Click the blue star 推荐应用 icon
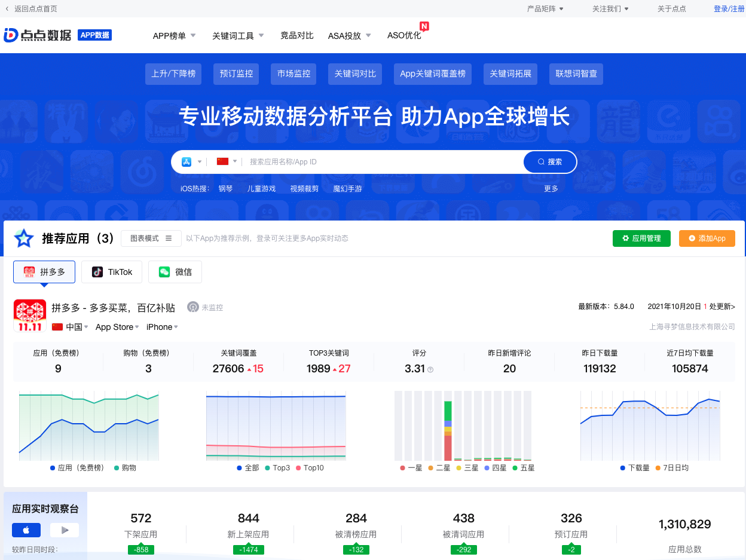Screen dimensions: 746x560 coord(24,238)
